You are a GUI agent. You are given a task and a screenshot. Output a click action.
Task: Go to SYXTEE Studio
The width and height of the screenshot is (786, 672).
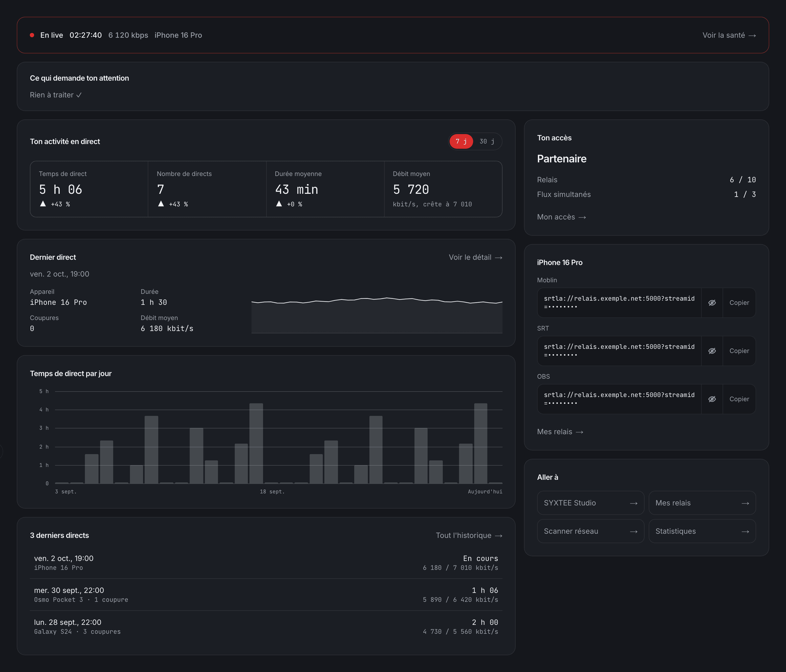click(591, 503)
